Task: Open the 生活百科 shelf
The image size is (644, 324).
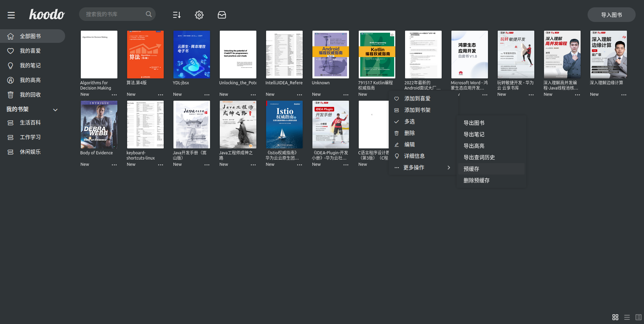Action: click(x=32, y=123)
